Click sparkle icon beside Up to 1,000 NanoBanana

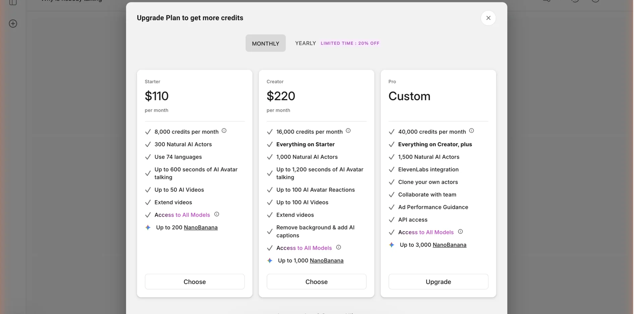[x=270, y=260]
